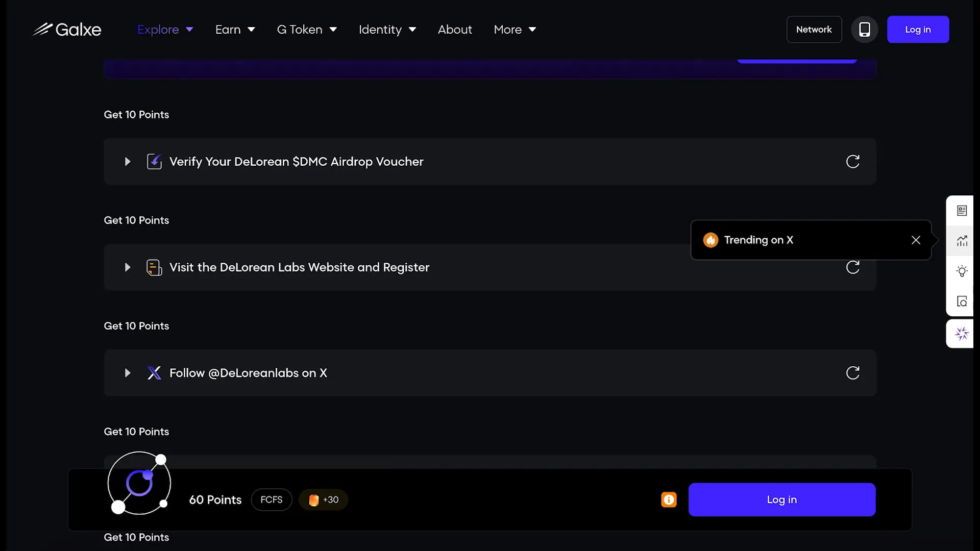Click the flame icon in Trending on X
The width and height of the screenshot is (980, 551).
710,240
